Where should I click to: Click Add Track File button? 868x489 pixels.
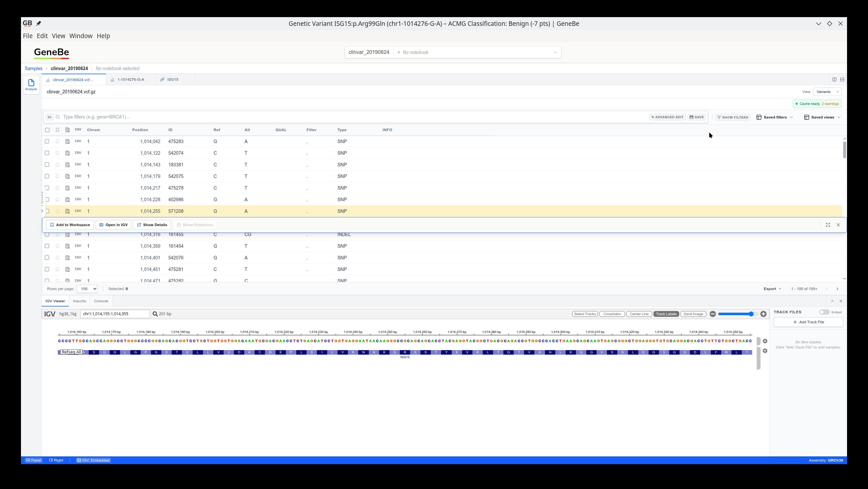tap(808, 322)
